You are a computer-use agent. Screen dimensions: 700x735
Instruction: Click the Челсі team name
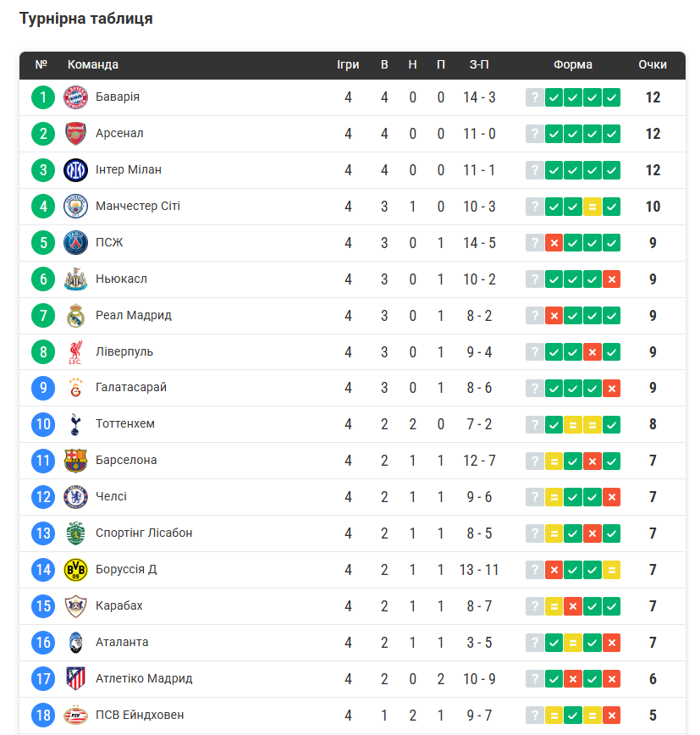tap(111, 496)
